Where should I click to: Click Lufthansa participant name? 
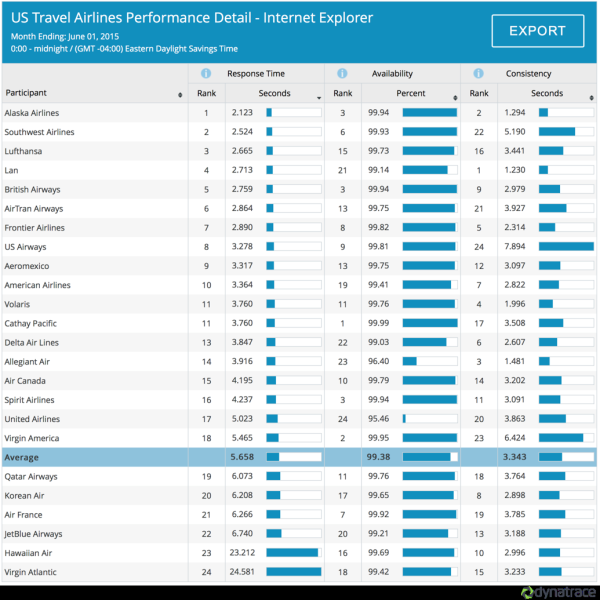[x=23, y=151]
